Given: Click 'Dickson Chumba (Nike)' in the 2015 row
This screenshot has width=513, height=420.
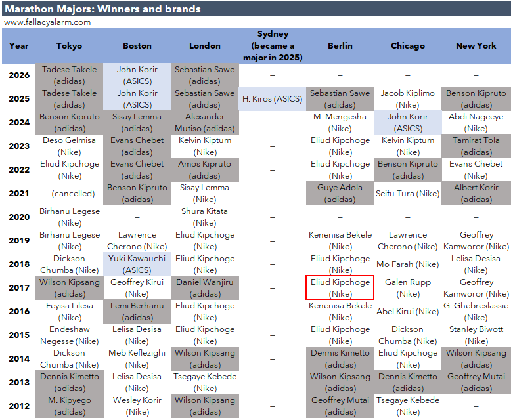Looking at the screenshot, I should (408, 335).
